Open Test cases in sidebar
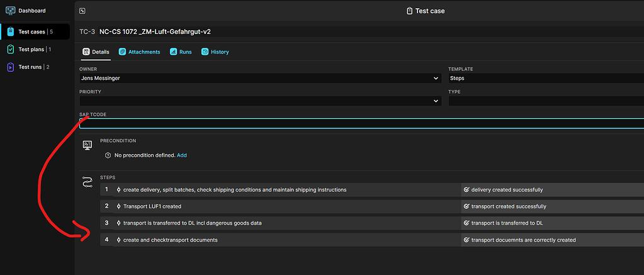 pos(36,31)
